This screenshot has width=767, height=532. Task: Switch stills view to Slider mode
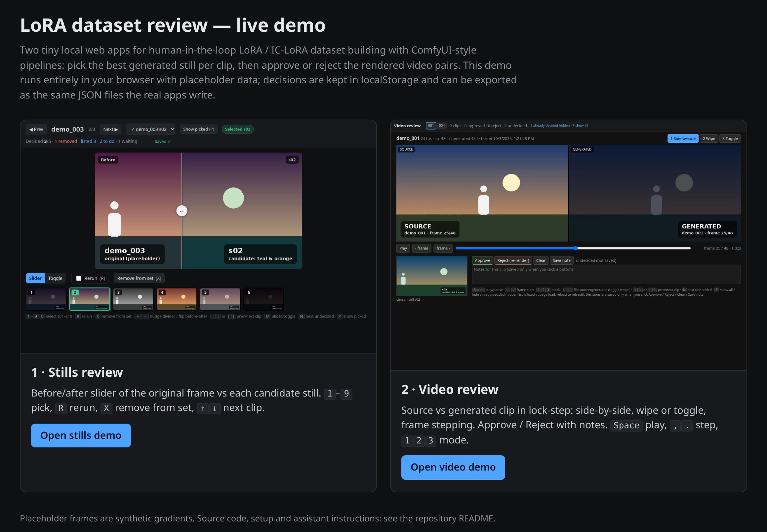pos(35,278)
